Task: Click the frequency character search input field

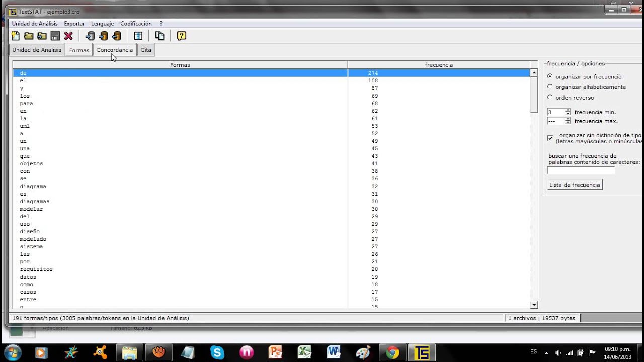Action: point(581,170)
